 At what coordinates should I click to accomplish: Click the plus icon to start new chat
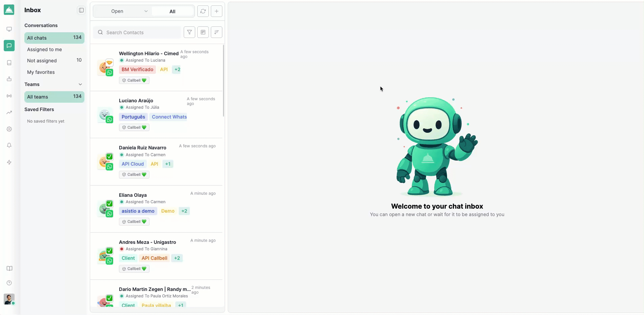[216, 11]
